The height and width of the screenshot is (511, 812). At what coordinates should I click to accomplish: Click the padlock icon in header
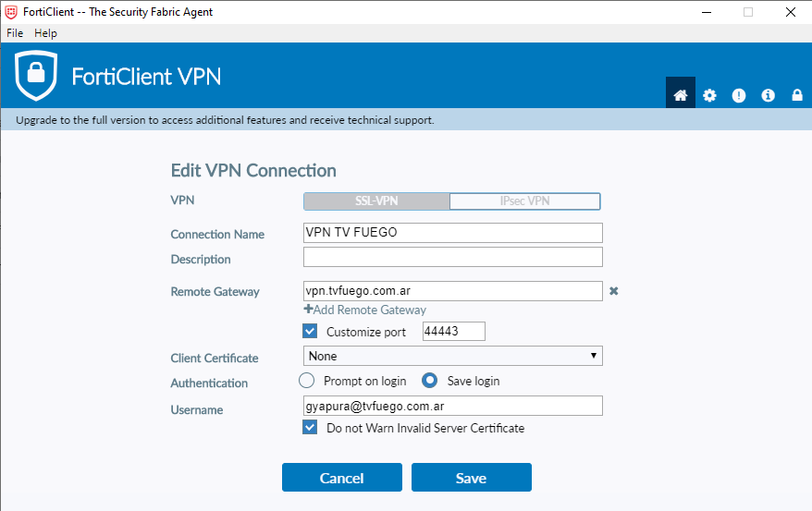point(797,94)
